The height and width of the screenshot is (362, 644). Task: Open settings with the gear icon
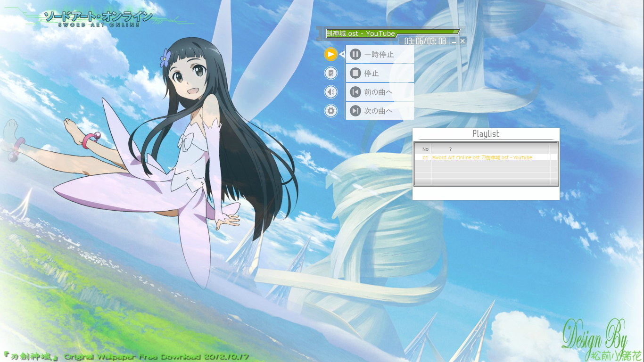[x=331, y=111]
